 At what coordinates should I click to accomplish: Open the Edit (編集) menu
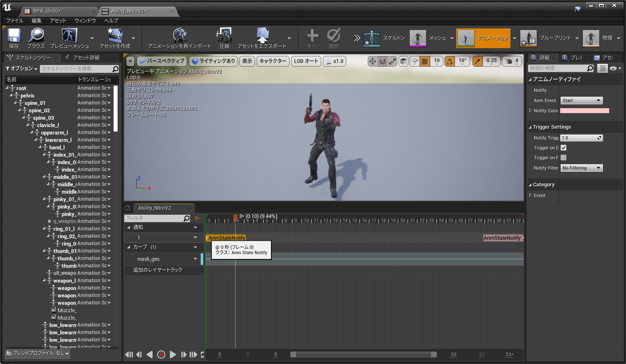pyautogui.click(x=37, y=21)
